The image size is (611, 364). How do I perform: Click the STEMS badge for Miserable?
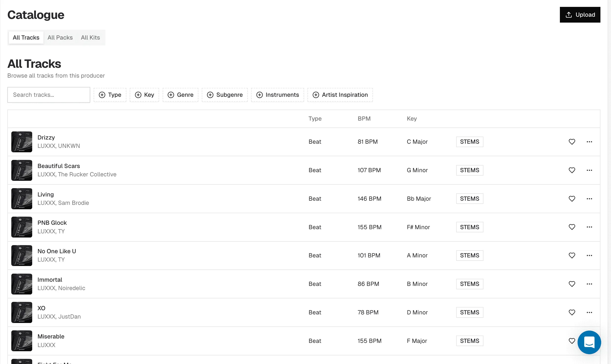(470, 341)
